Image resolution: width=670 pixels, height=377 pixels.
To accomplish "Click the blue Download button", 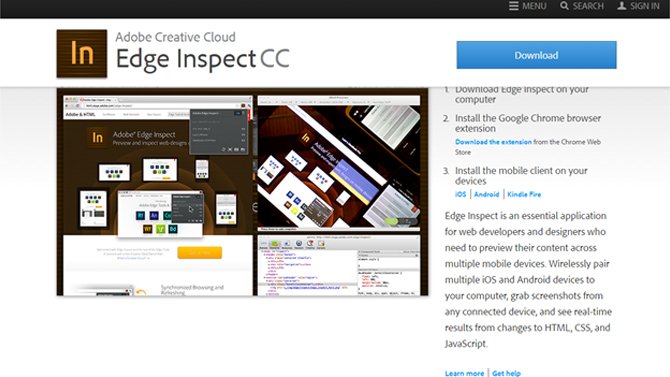I will pos(536,55).
